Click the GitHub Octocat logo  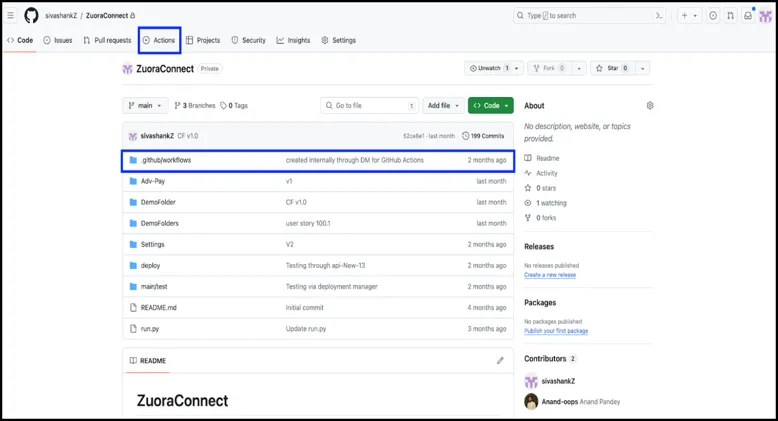coord(31,15)
